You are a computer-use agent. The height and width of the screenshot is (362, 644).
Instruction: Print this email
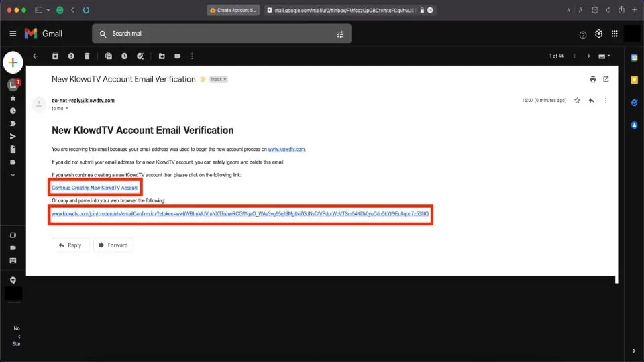pyautogui.click(x=592, y=80)
